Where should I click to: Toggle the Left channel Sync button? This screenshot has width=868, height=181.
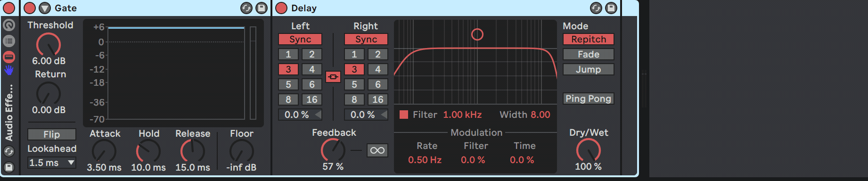[300, 39]
